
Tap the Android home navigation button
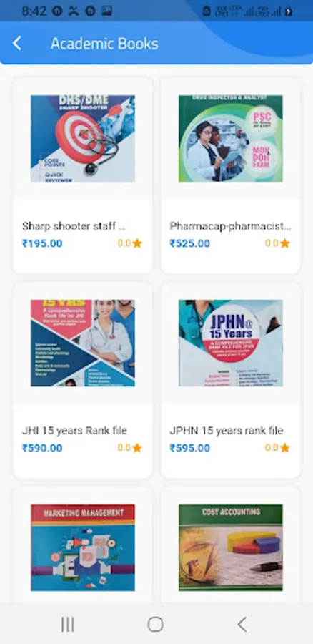point(156,624)
